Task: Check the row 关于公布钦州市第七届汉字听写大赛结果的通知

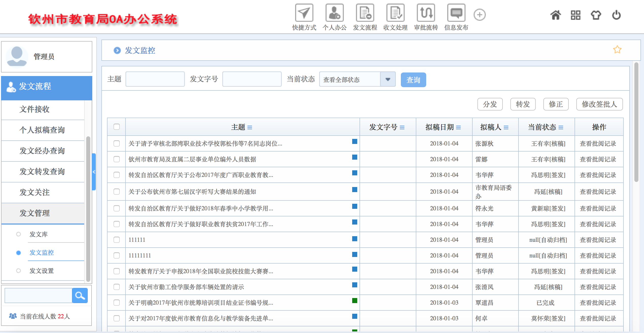Action: pyautogui.click(x=117, y=192)
